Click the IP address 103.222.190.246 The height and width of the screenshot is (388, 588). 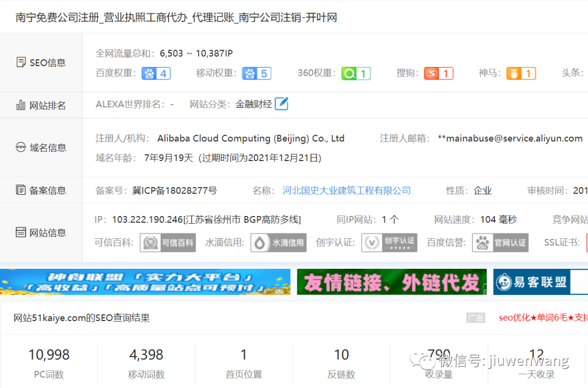148,219
